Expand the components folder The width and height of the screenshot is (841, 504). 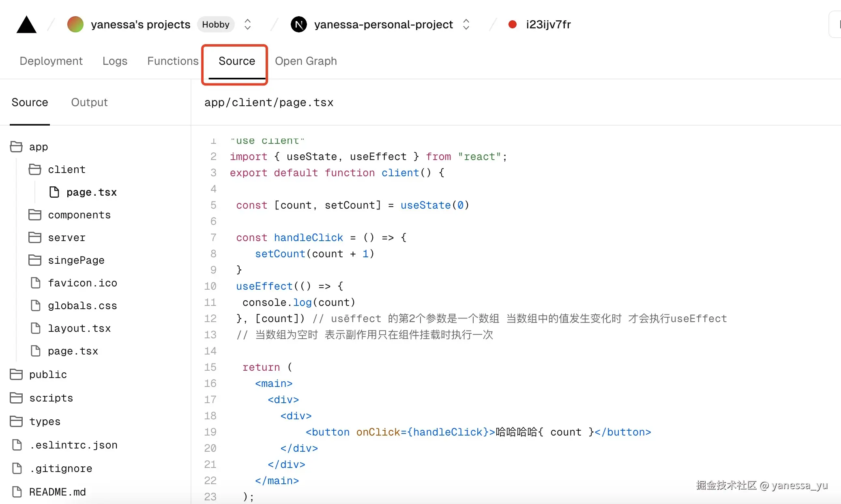point(79,215)
